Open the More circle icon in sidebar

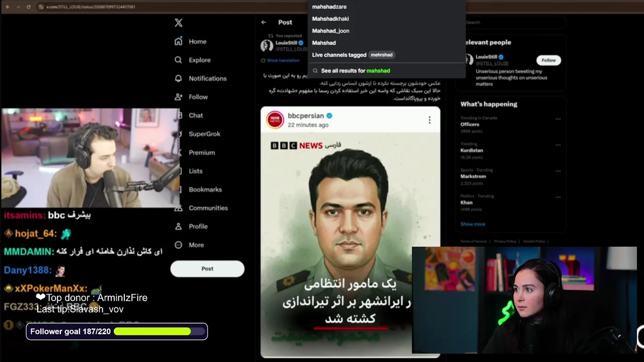pyautogui.click(x=179, y=245)
